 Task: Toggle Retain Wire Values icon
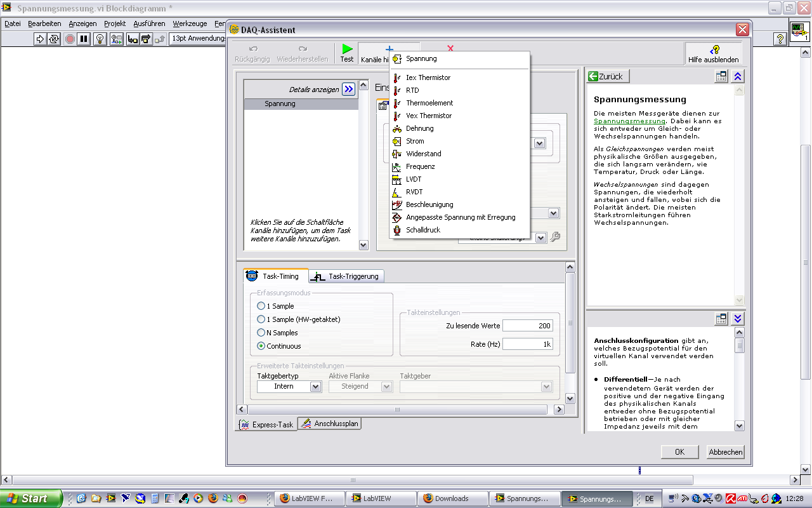pyautogui.click(x=117, y=39)
